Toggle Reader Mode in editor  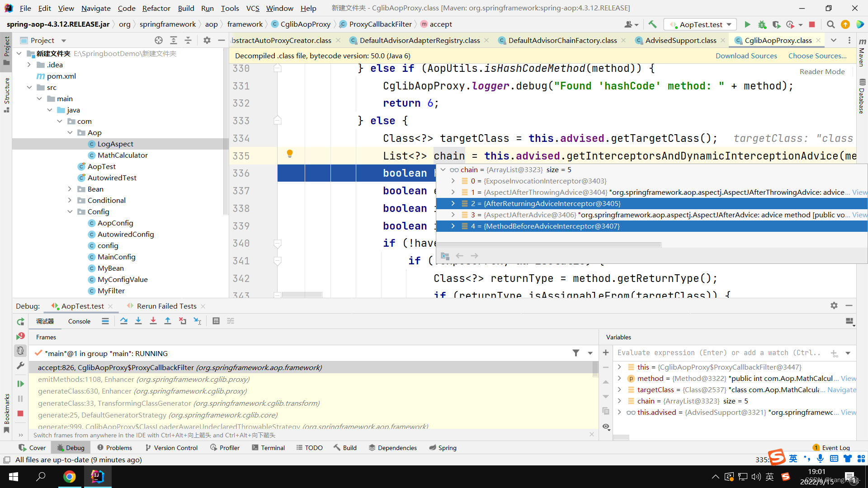coord(821,71)
